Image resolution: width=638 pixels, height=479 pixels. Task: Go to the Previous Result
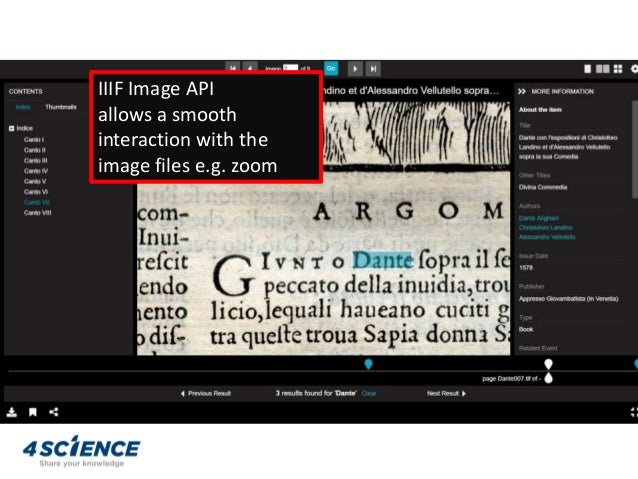(x=206, y=394)
